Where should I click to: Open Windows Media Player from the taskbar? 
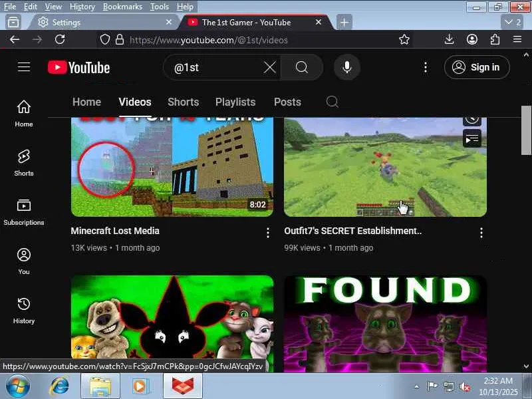coord(140,386)
